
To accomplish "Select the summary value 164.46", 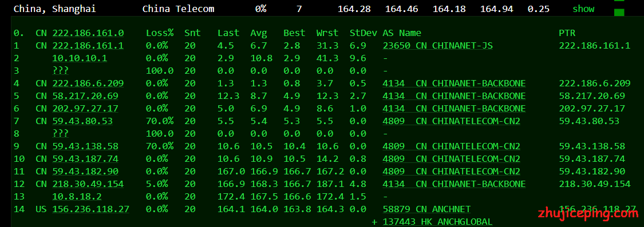I will pos(402,9).
